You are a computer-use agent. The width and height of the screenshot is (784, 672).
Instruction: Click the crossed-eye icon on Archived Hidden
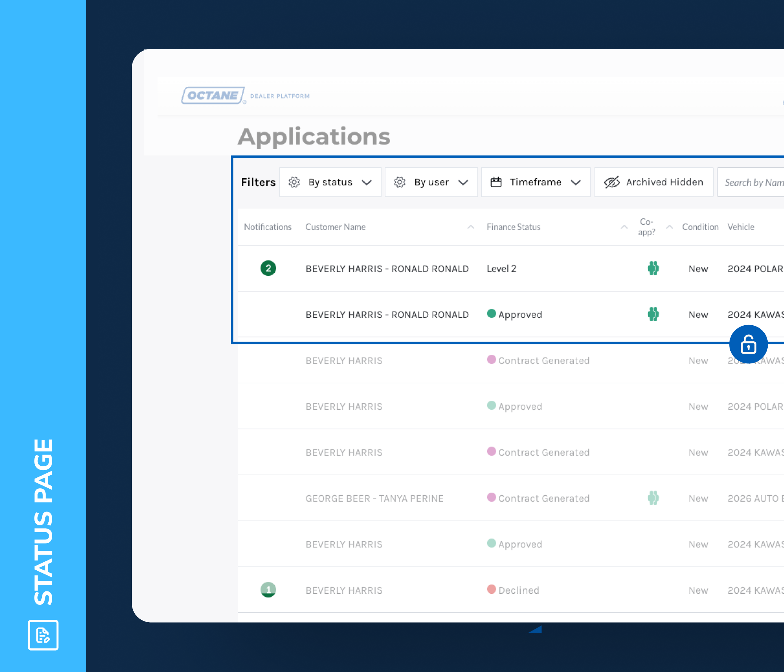pos(612,182)
